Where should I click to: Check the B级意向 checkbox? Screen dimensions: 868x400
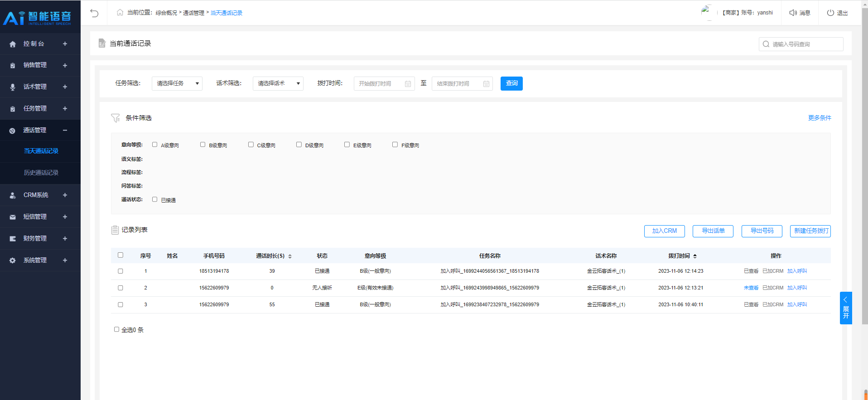click(203, 145)
